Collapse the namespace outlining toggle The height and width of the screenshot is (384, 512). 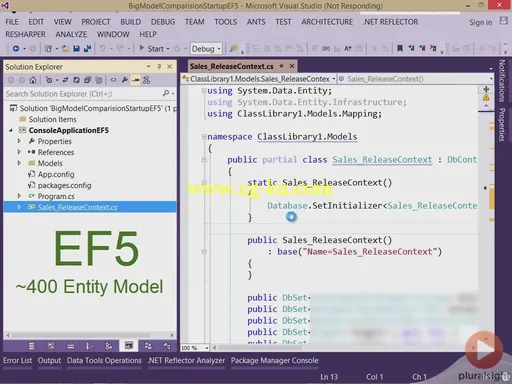204,137
